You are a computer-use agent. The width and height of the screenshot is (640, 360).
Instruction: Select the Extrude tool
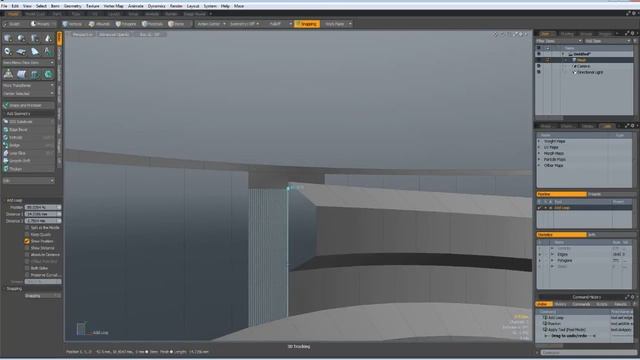coord(28,138)
